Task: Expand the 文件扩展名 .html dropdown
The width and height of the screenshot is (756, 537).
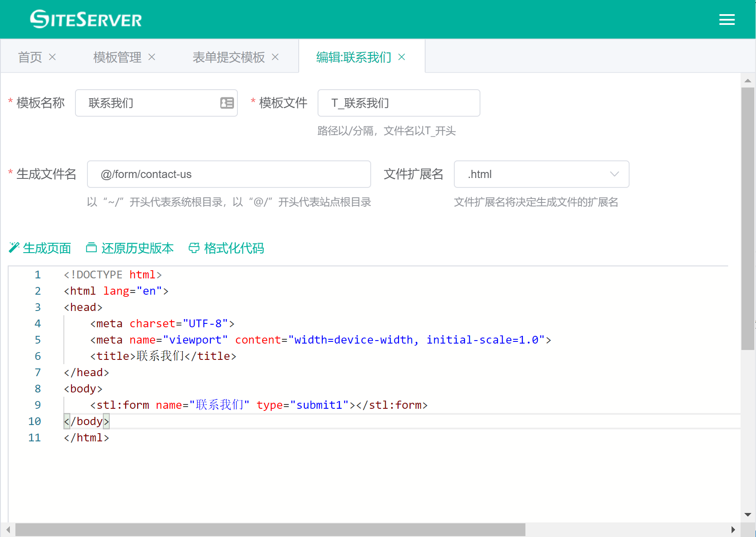Action: pyautogui.click(x=541, y=174)
